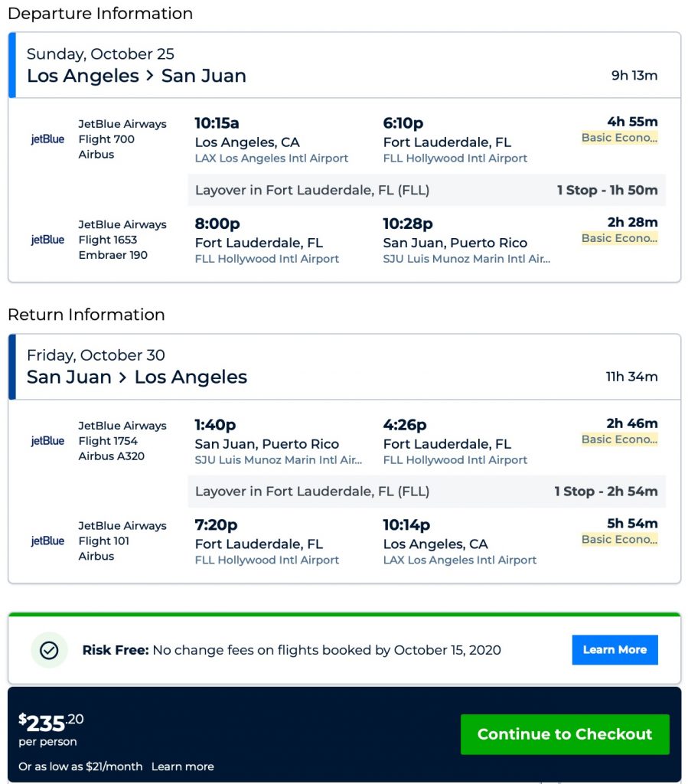Screen dimensions: 688x784
Task: Click FLL Hollywood Intl Airport under 7:20p departure
Action: tap(267, 560)
